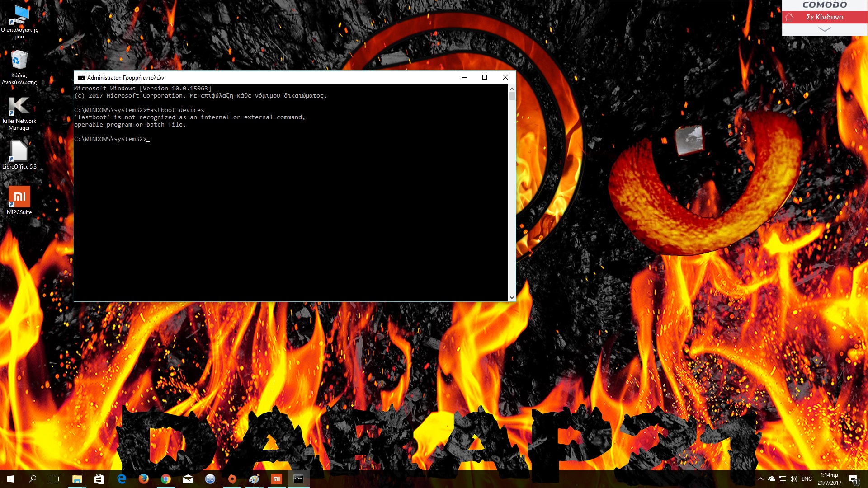
Task: Open the Action Center notifications icon
Action: click(x=854, y=479)
